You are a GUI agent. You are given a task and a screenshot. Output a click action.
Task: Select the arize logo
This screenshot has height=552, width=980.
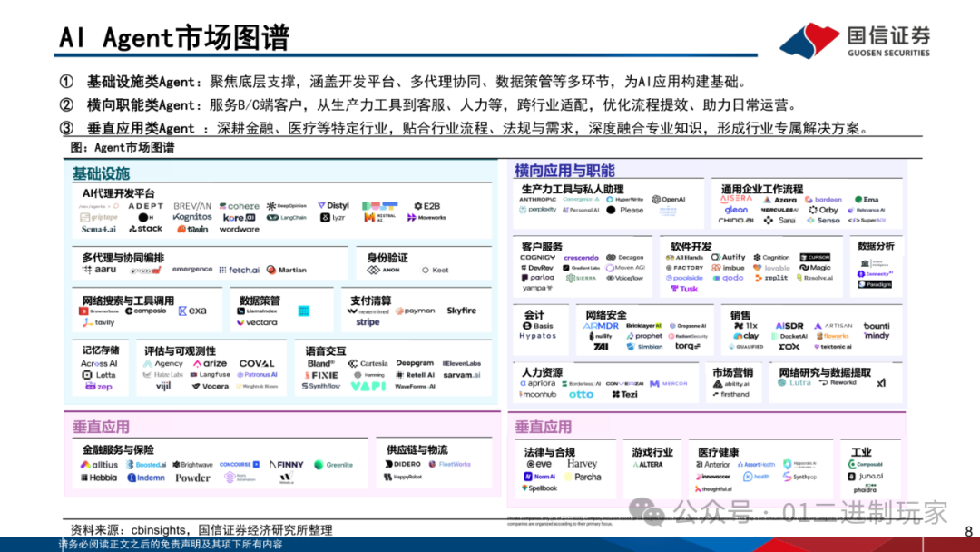[x=210, y=363]
